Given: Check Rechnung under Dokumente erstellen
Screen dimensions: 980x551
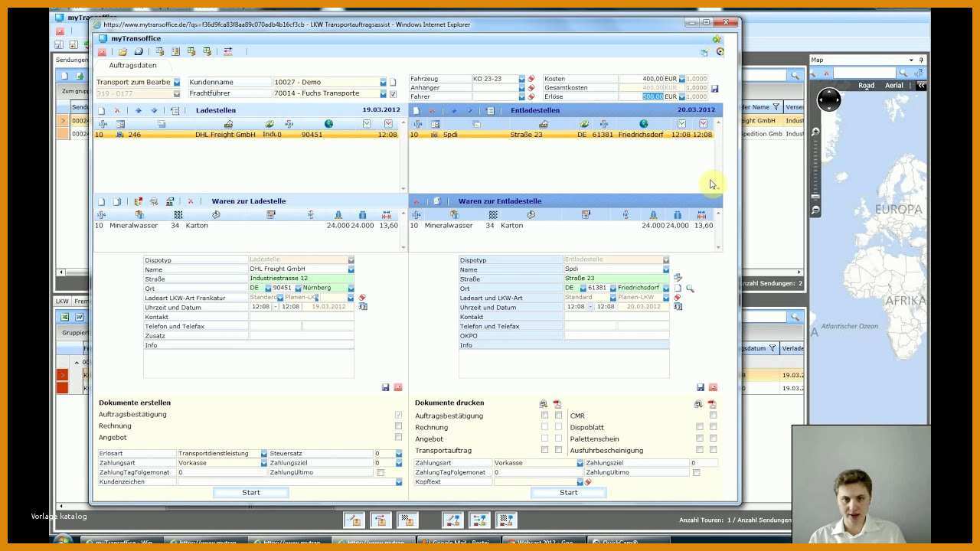Looking at the screenshot, I should pos(398,425).
